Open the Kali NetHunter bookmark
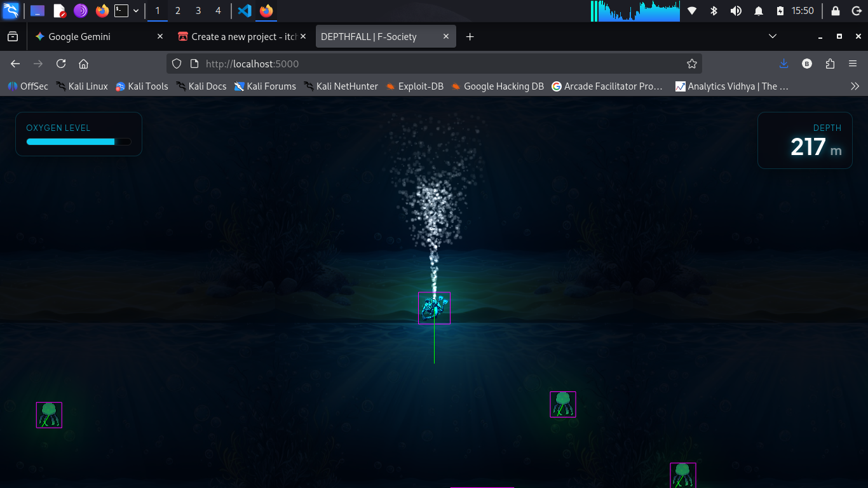The image size is (868, 488). pyautogui.click(x=341, y=86)
